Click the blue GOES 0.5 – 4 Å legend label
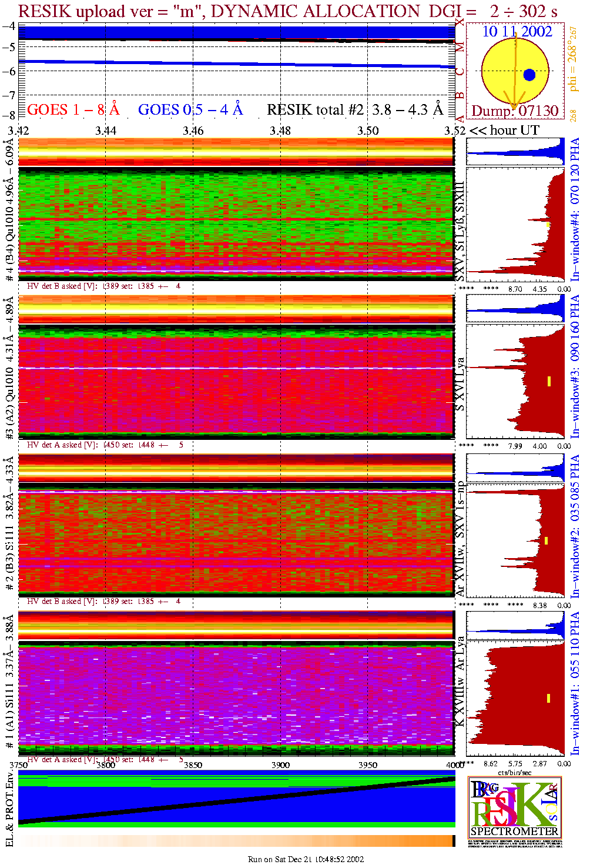 click(190, 110)
